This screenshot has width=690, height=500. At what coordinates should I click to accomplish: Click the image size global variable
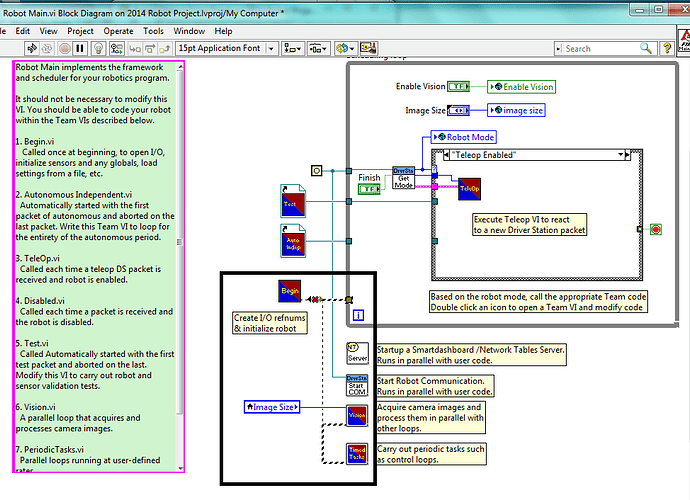(516, 110)
